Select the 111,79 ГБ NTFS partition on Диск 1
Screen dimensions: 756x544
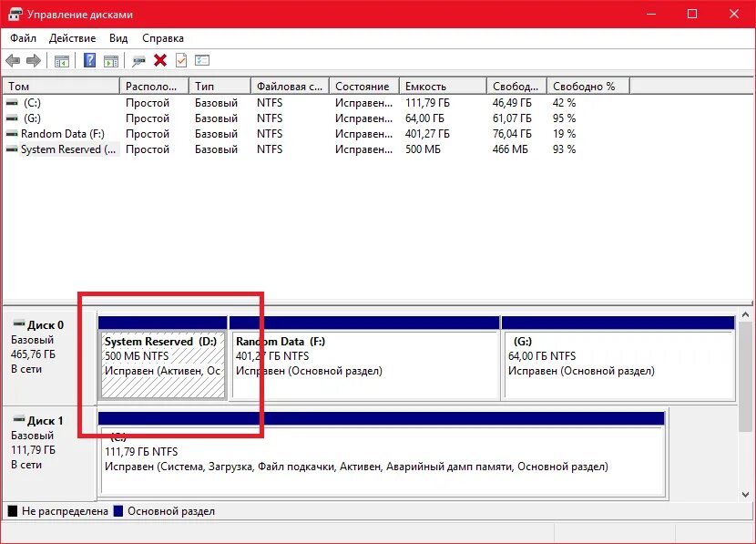(382, 455)
